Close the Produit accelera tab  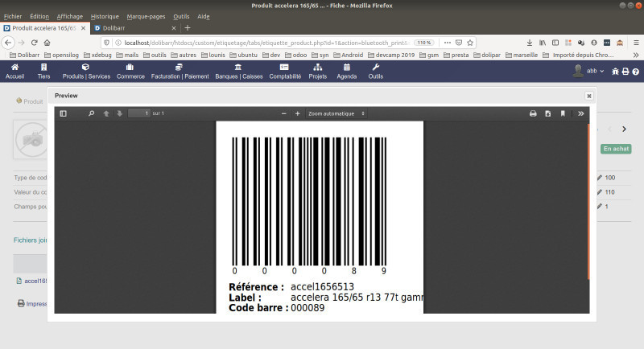pos(84,28)
